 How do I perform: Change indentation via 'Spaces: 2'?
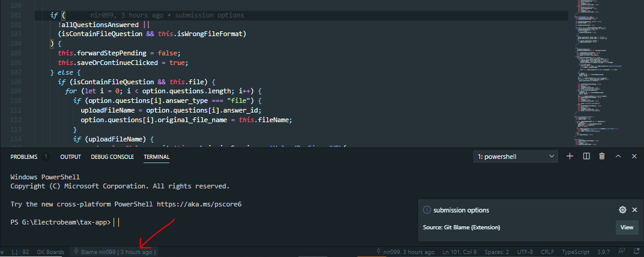click(x=497, y=252)
